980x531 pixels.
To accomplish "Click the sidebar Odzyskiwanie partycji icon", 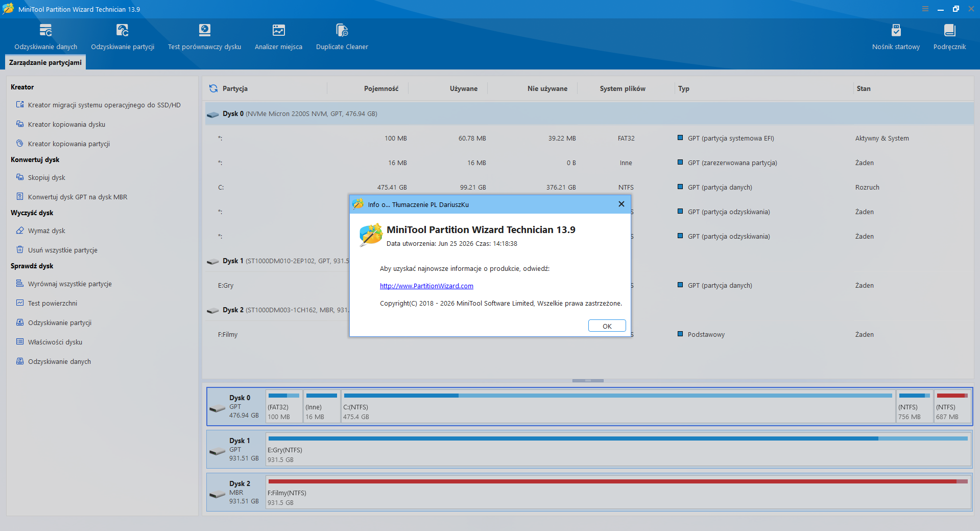I will (x=20, y=322).
